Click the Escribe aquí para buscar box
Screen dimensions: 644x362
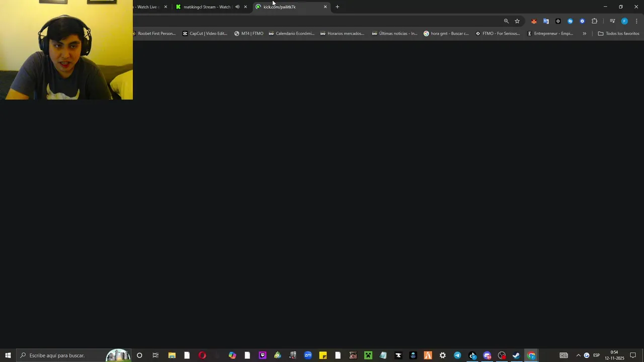73,355
